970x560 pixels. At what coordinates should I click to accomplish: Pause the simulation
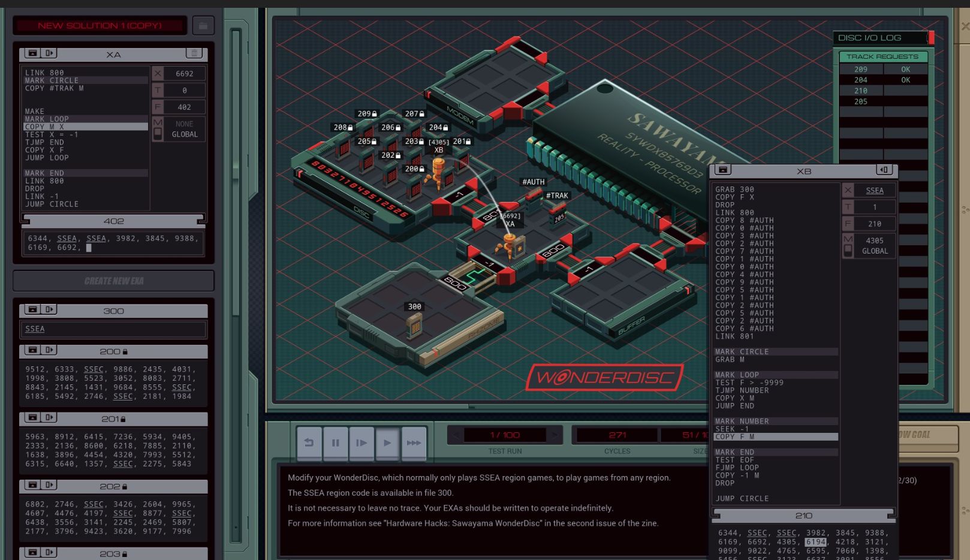click(x=336, y=443)
